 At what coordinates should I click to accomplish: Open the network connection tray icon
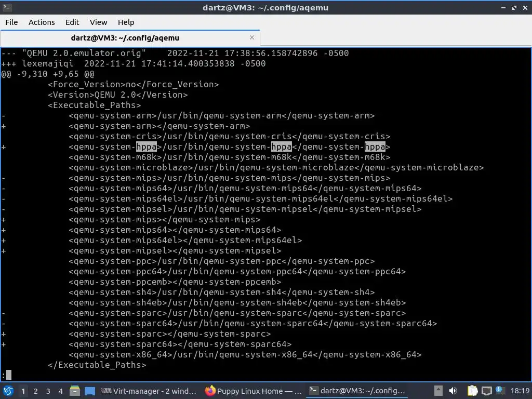coord(486,391)
